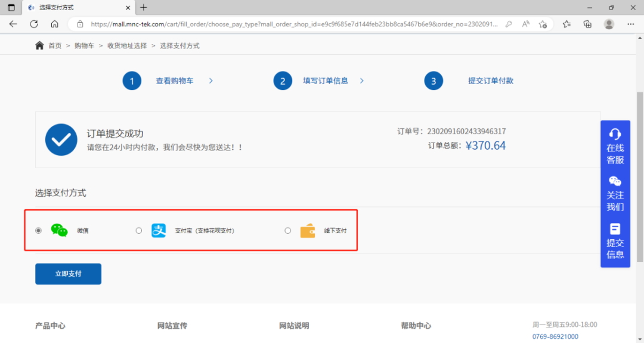
Task: Click step 2 circle
Action: (283, 81)
